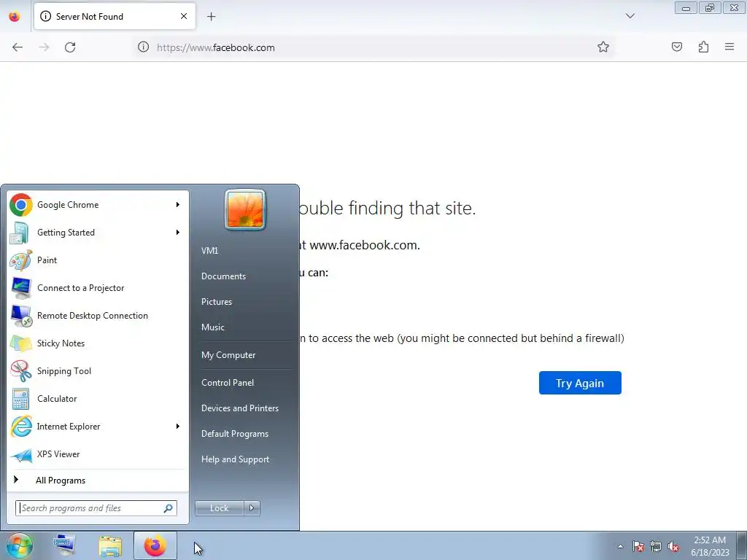The image size is (747, 560).
Task: Expand Getting Started submenu arrow
Action: (x=178, y=233)
